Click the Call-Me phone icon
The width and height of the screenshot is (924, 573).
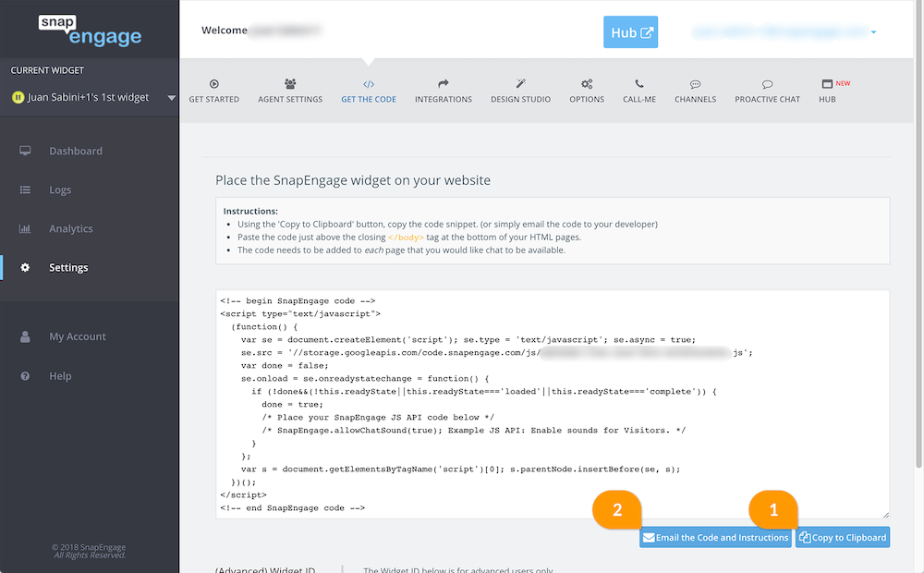pos(639,84)
